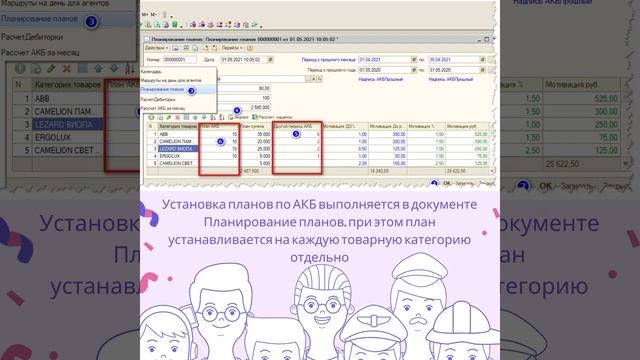
Task: Click into the Номер field
Action: (180, 60)
